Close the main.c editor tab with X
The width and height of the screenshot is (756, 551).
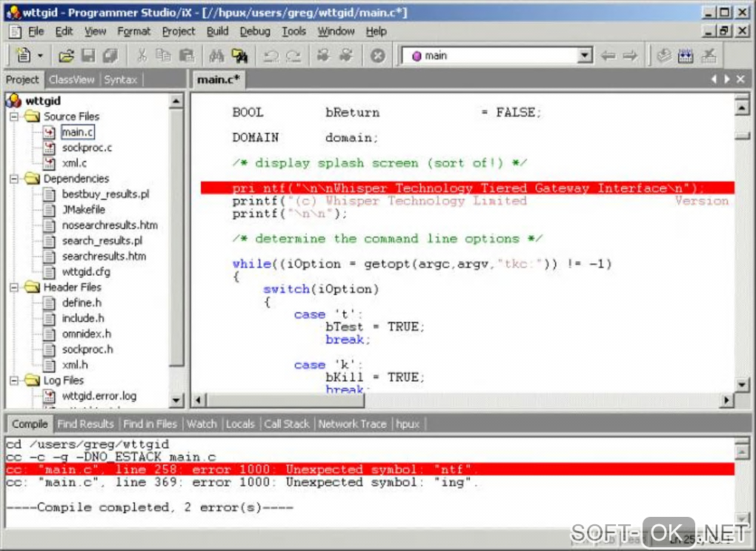[741, 79]
